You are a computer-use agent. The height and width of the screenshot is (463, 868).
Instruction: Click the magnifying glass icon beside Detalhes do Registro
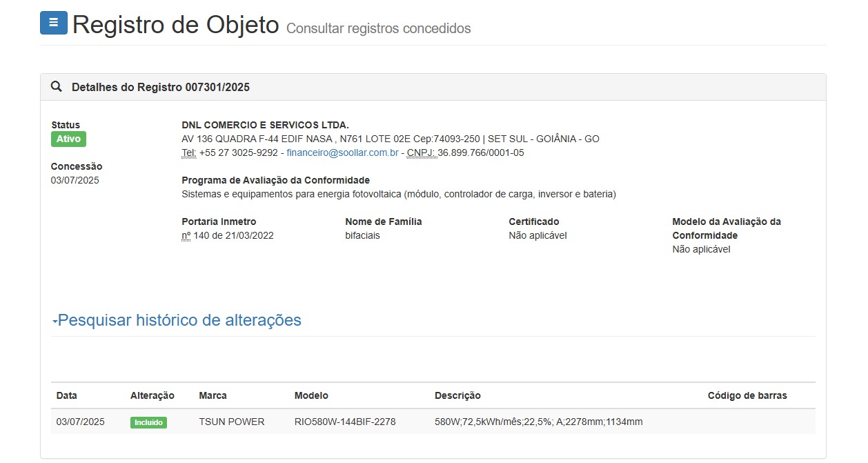click(x=57, y=87)
